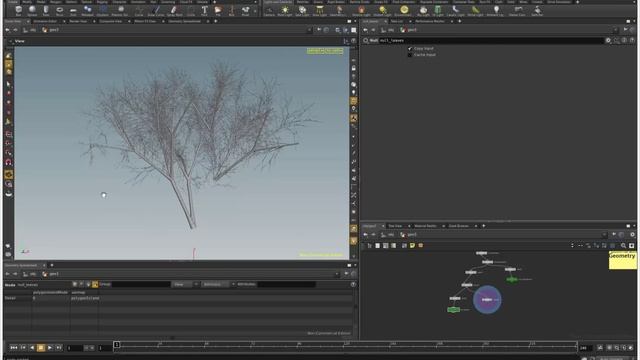Toggle the Copy Input checkbox
The height and width of the screenshot is (360, 640).
click(x=410, y=49)
